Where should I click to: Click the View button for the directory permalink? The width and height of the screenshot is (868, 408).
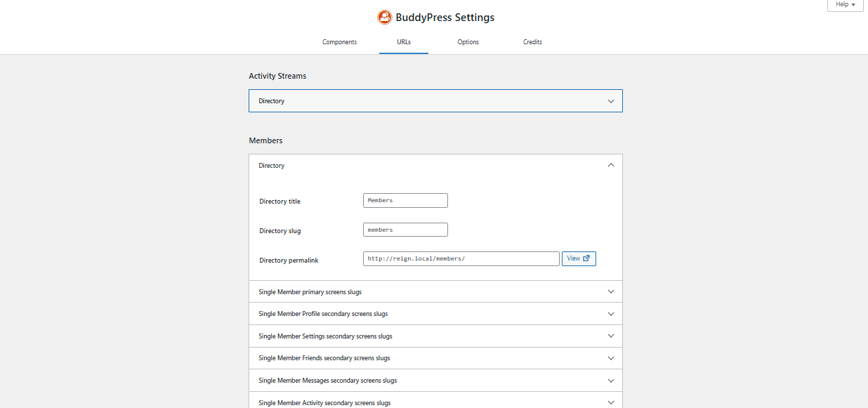tap(578, 258)
